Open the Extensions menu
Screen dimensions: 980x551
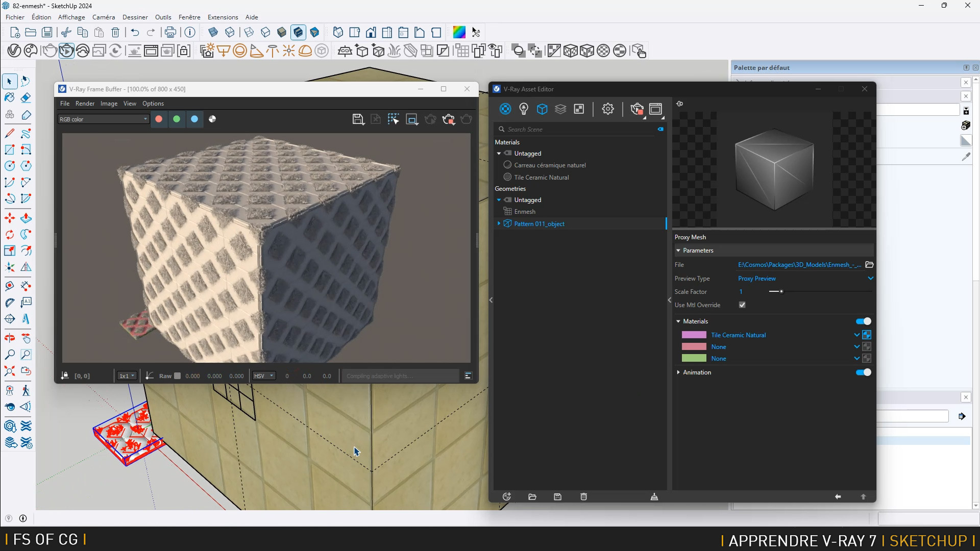click(x=223, y=17)
